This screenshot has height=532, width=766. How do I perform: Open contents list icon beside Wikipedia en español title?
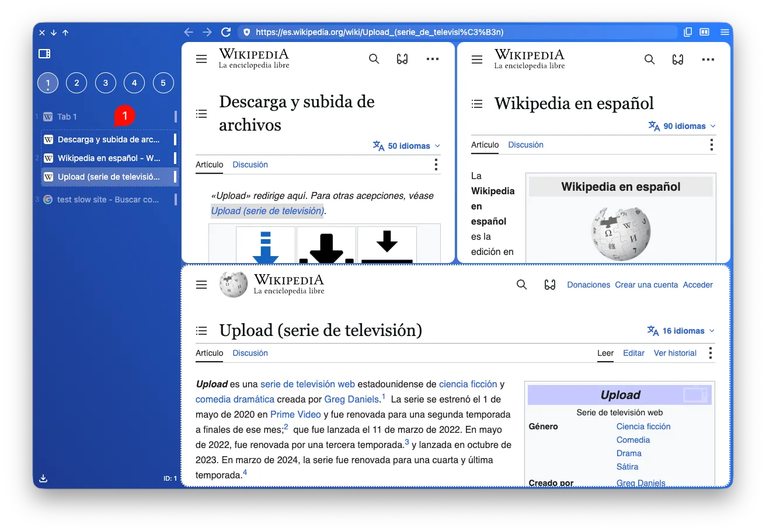[x=477, y=104]
